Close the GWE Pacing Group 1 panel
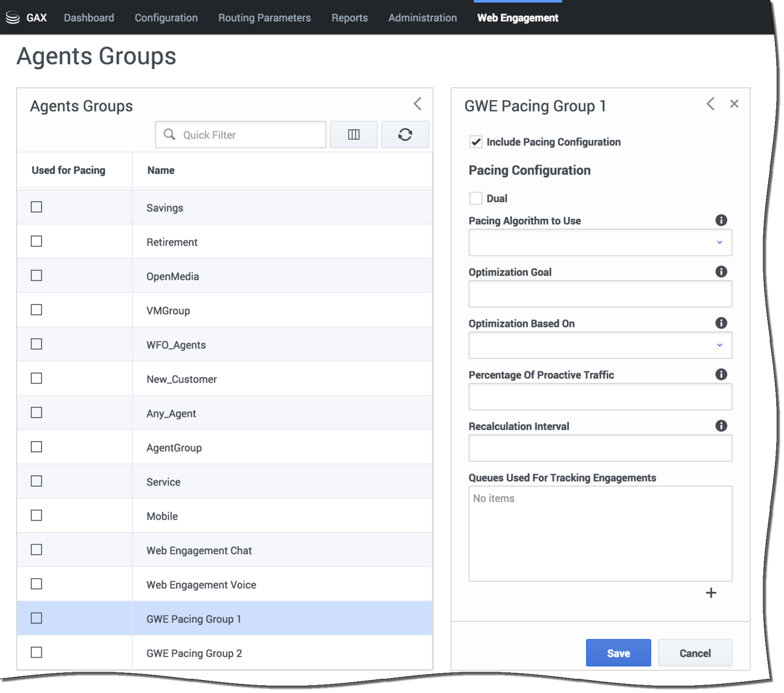The height and width of the screenshot is (693, 784). 734,104
